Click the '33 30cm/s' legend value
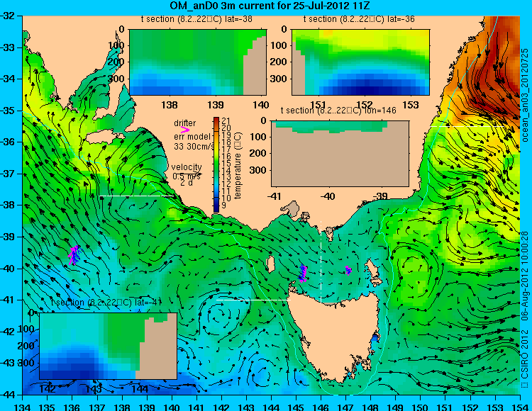 (194, 147)
